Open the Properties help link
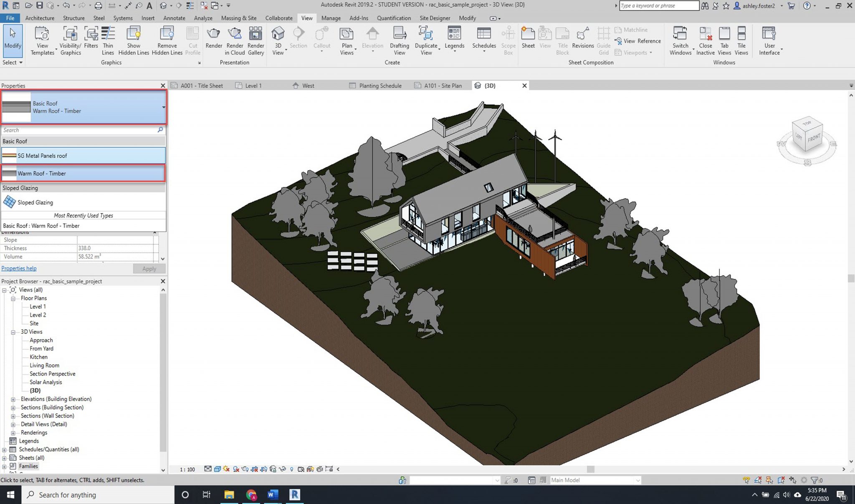855x504 pixels. 19,268
